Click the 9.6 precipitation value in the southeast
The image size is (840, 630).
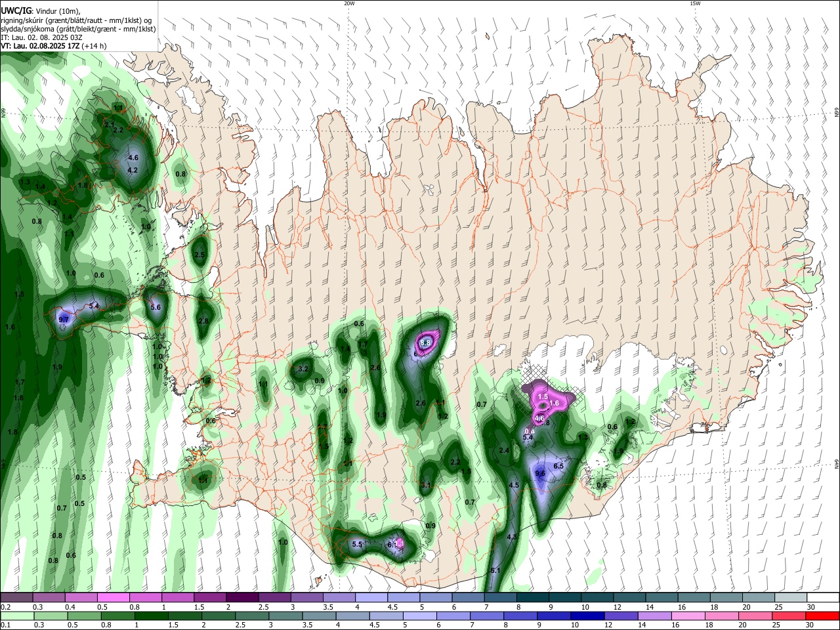[541, 473]
